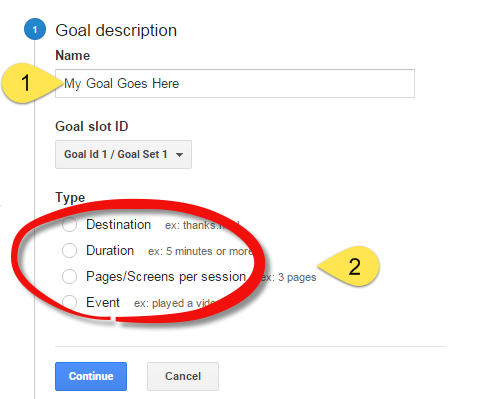
Task: Click the Cancel button
Action: (183, 376)
